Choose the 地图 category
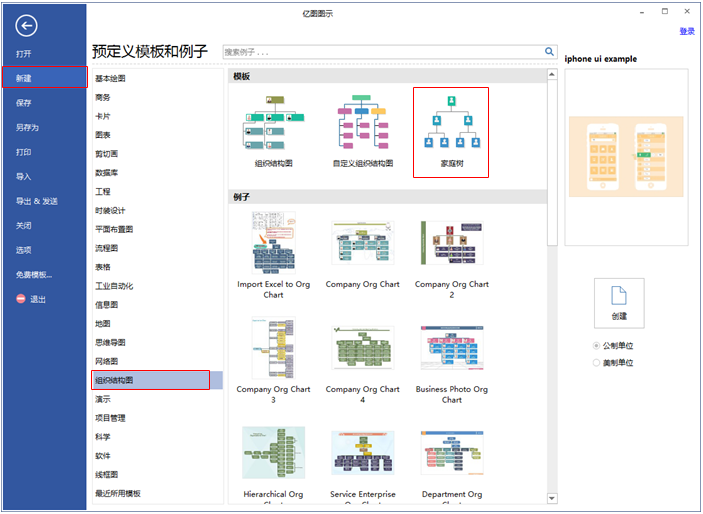703x514 pixels. point(103,323)
